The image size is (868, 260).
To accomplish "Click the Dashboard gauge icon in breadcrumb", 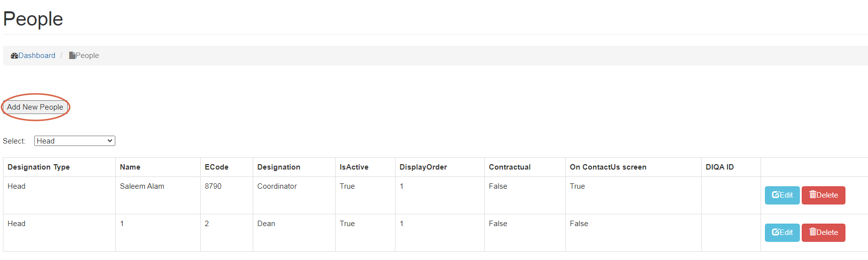I will 14,56.
